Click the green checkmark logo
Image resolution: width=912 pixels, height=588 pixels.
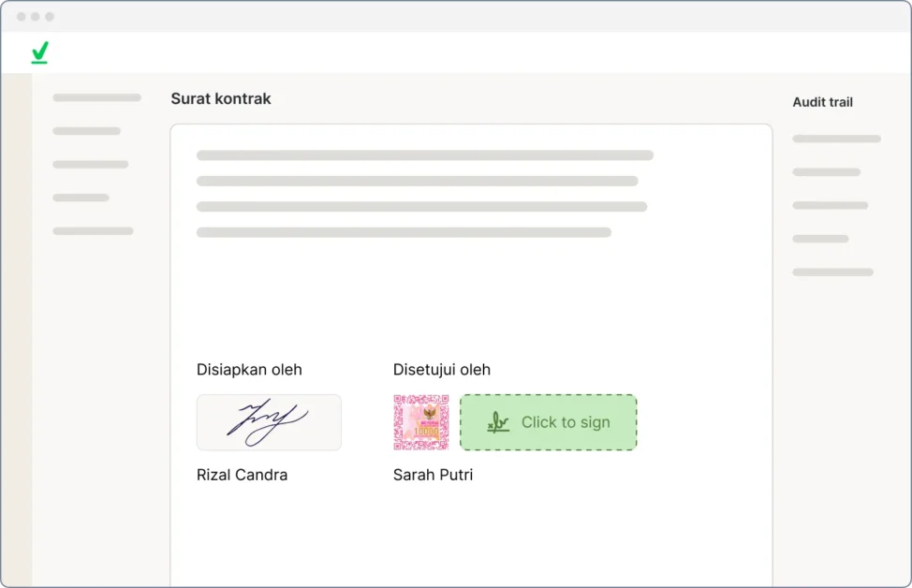tap(39, 53)
